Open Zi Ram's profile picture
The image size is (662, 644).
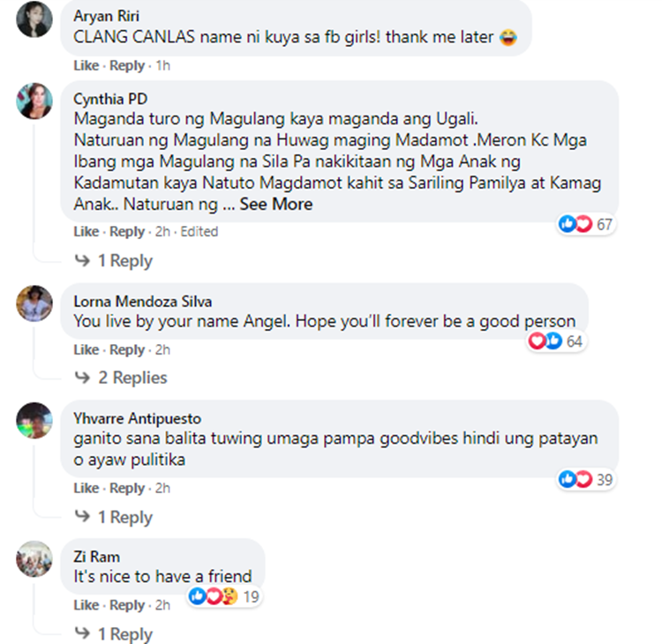click(34, 558)
